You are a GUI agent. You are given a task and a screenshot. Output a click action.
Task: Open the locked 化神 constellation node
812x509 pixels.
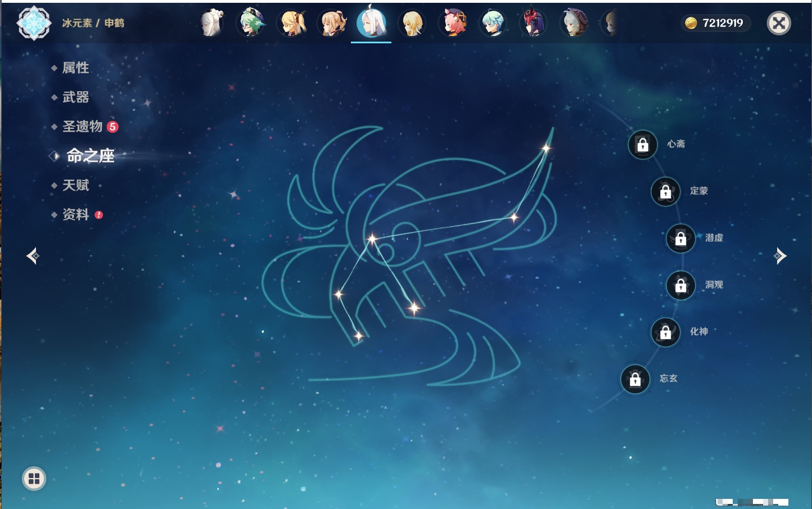tap(666, 332)
